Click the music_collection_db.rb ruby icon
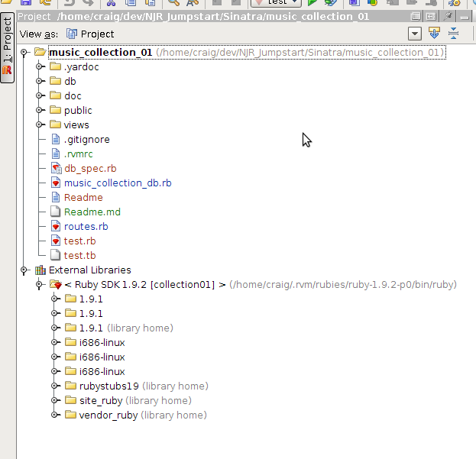476x459 pixels. tap(56, 183)
